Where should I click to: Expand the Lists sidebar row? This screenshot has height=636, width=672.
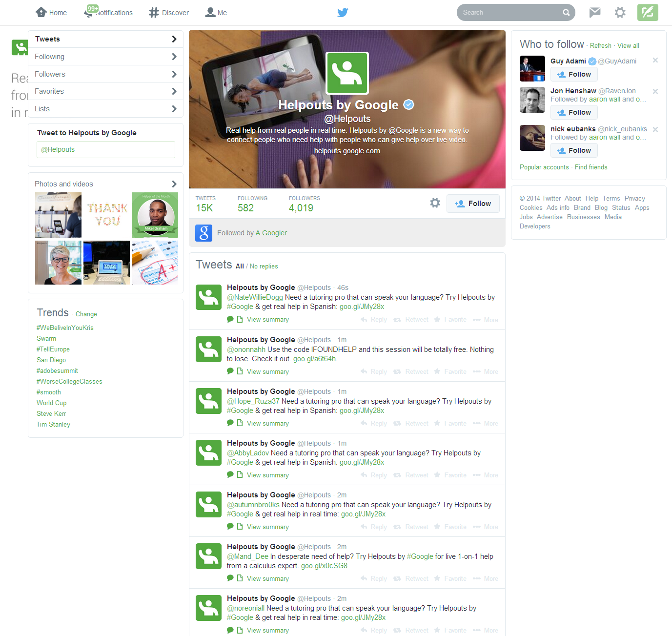pos(105,109)
